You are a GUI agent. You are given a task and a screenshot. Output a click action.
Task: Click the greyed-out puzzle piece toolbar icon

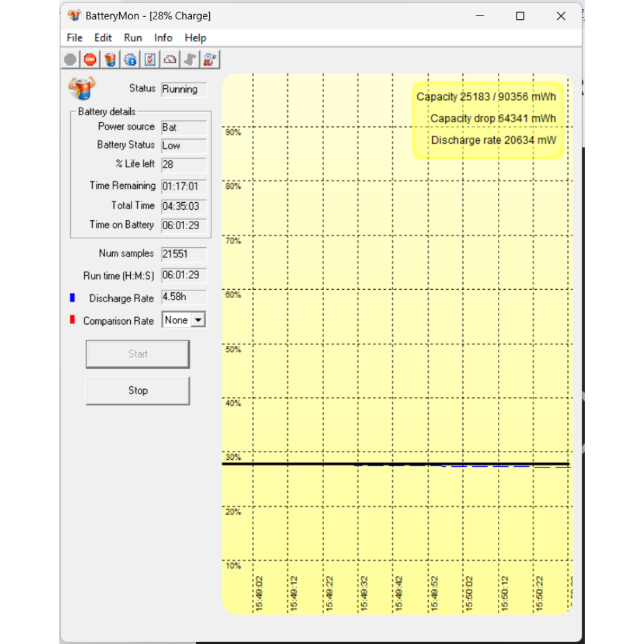(x=190, y=60)
